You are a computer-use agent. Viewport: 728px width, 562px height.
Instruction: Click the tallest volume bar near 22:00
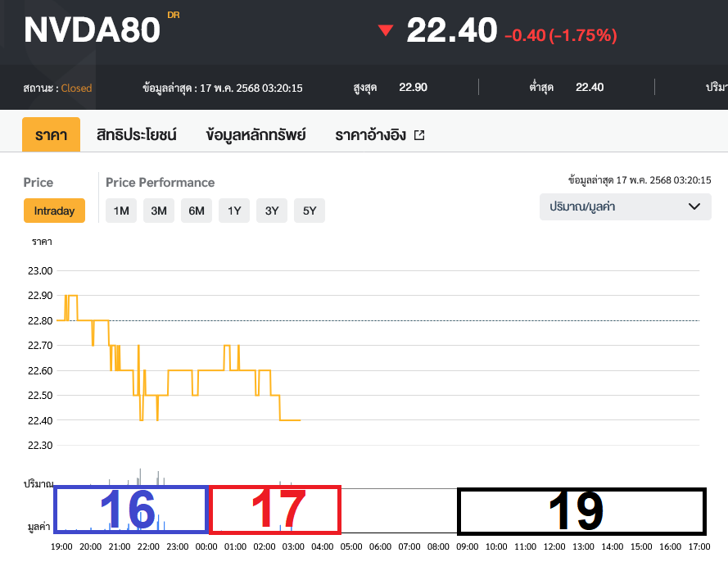[x=140, y=477]
